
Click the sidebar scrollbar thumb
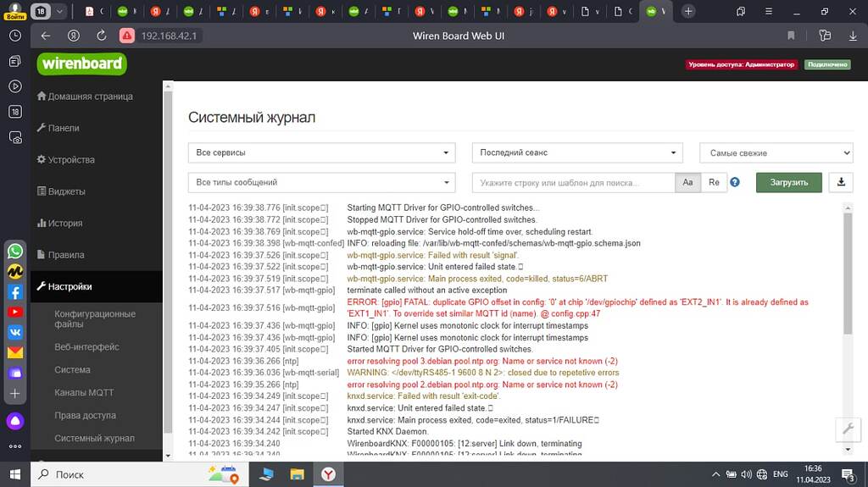click(168, 263)
